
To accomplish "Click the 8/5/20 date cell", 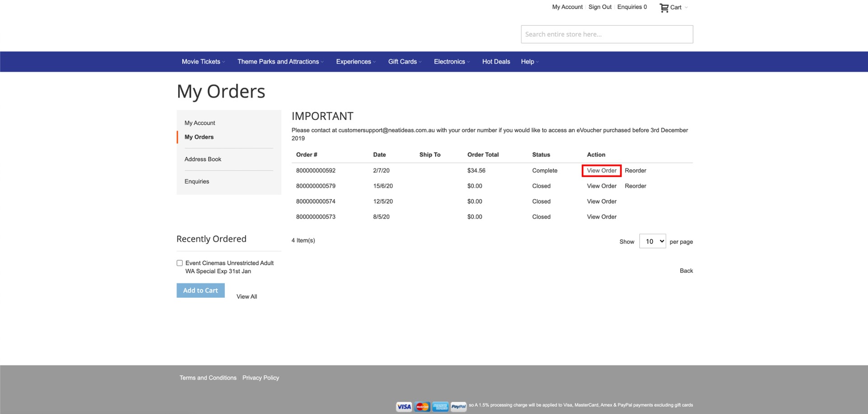I will [x=381, y=217].
